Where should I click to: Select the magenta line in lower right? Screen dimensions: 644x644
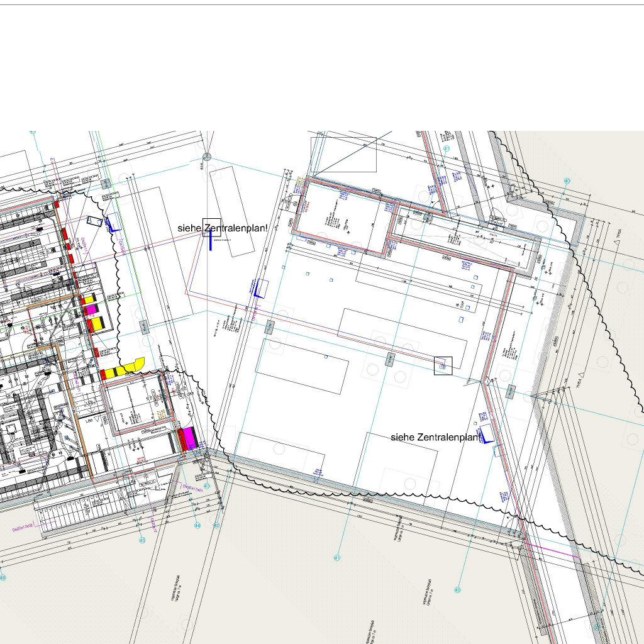click(x=553, y=552)
